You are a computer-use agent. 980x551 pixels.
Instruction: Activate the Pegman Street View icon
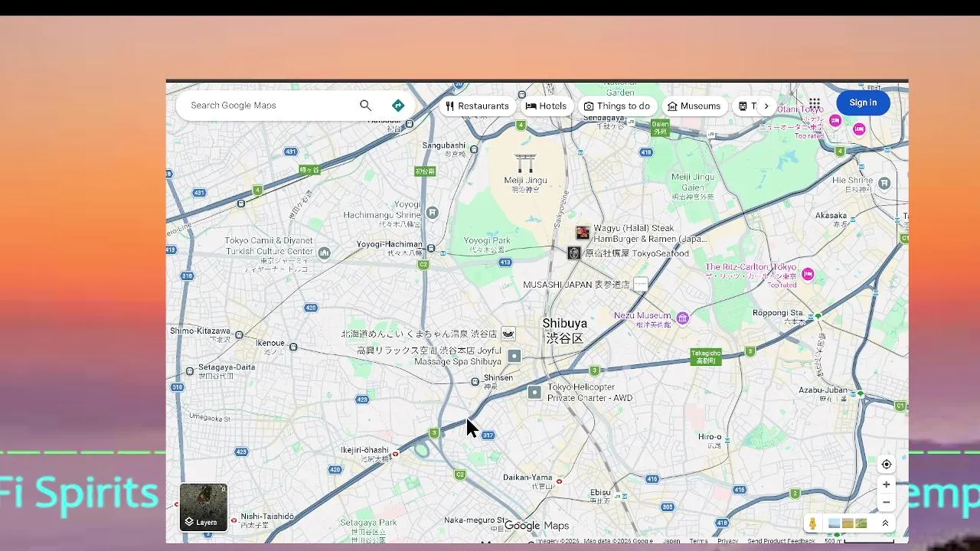point(812,523)
